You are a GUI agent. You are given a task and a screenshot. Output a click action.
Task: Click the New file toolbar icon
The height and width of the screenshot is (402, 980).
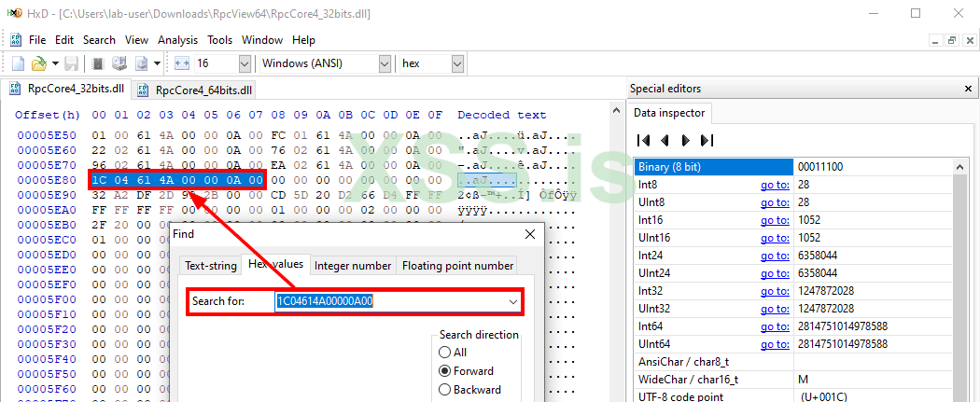[x=18, y=63]
